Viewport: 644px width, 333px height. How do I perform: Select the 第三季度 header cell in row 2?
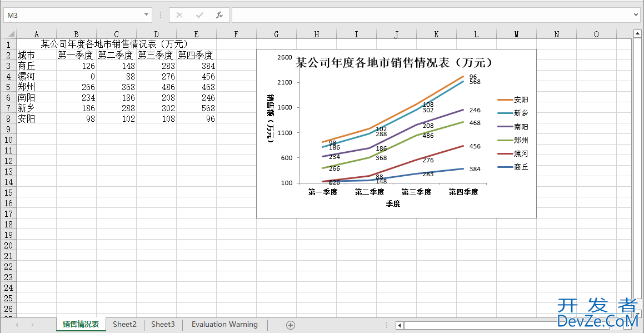157,54
